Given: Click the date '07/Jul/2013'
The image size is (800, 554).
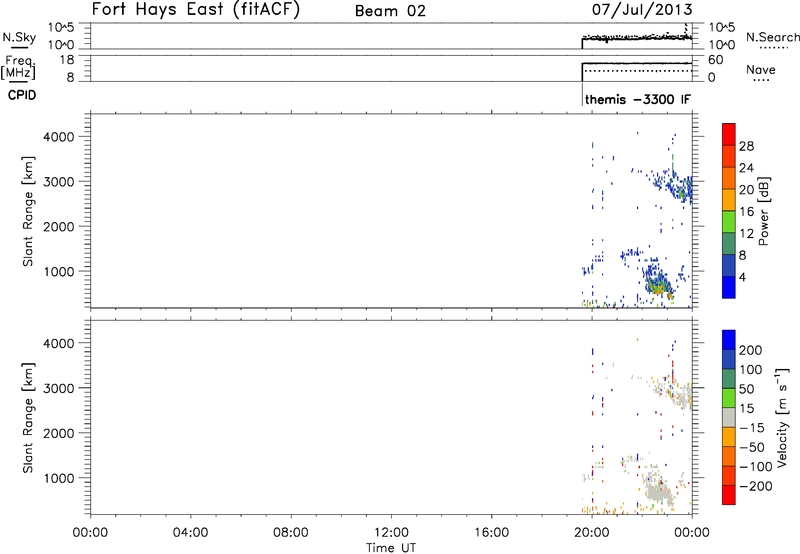Looking at the screenshot, I should (x=642, y=10).
